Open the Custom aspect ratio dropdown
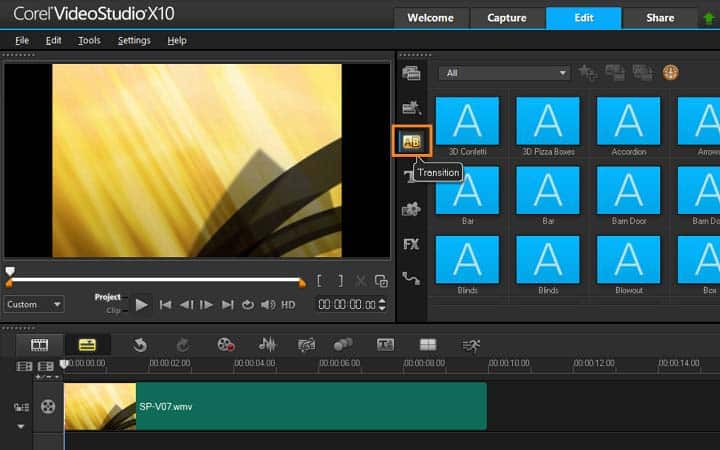This screenshot has height=450, width=720. [x=34, y=304]
